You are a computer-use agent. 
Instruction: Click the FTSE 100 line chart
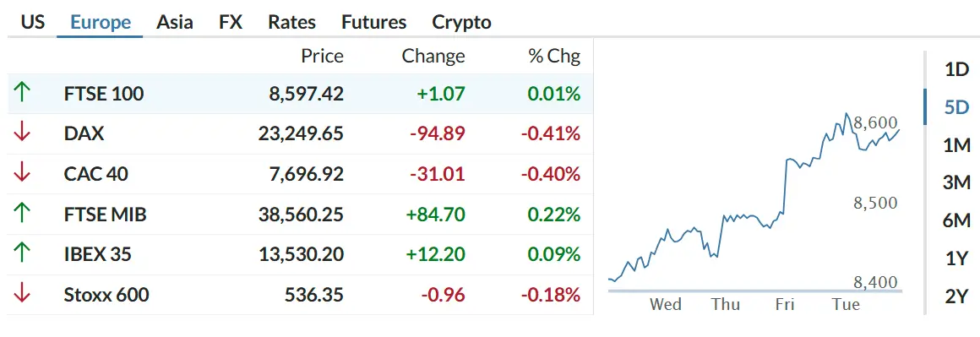pyautogui.click(x=754, y=200)
